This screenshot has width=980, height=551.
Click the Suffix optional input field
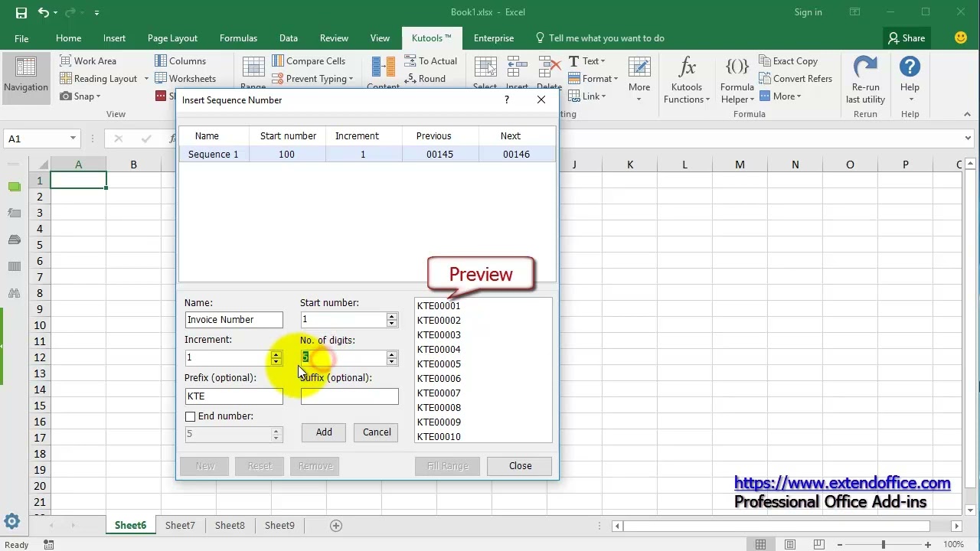click(349, 396)
